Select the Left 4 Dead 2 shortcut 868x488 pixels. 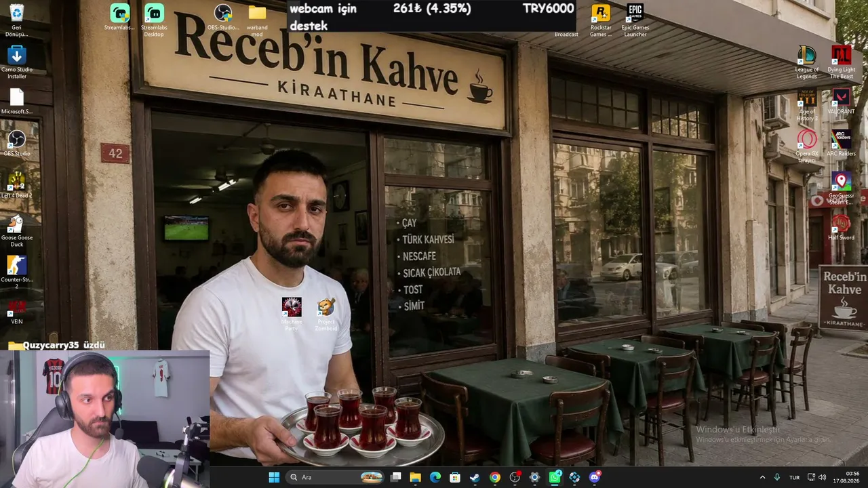pyautogui.click(x=17, y=186)
